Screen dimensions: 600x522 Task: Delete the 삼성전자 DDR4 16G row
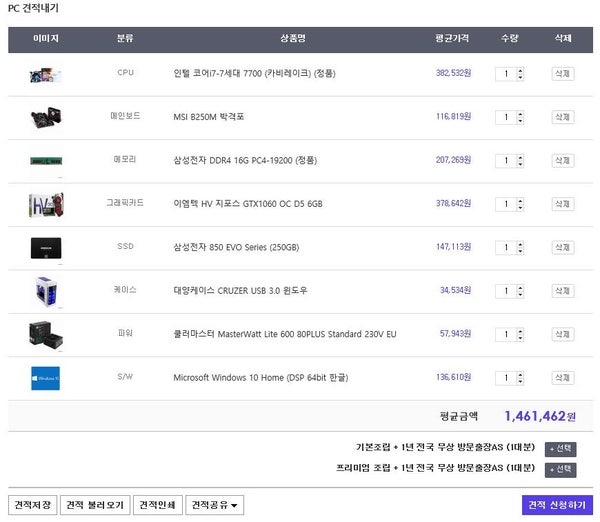[x=562, y=160]
